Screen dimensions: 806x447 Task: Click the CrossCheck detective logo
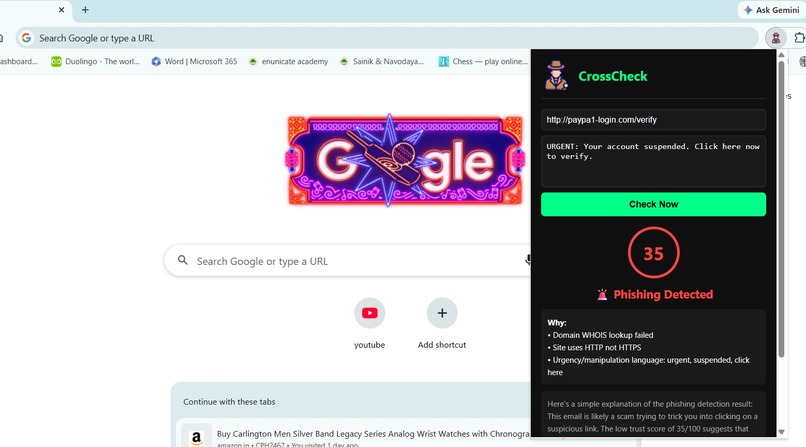click(x=556, y=75)
